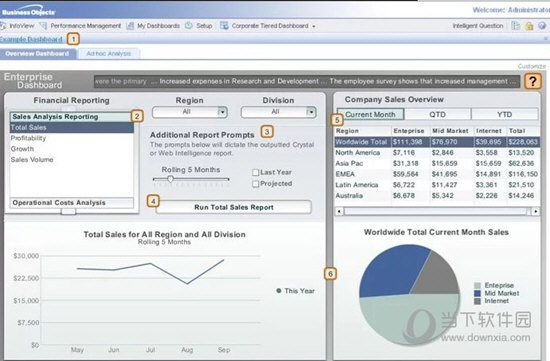Select Sales Volume in the report list
Image resolution: width=550 pixels, height=361 pixels.
click(72, 160)
